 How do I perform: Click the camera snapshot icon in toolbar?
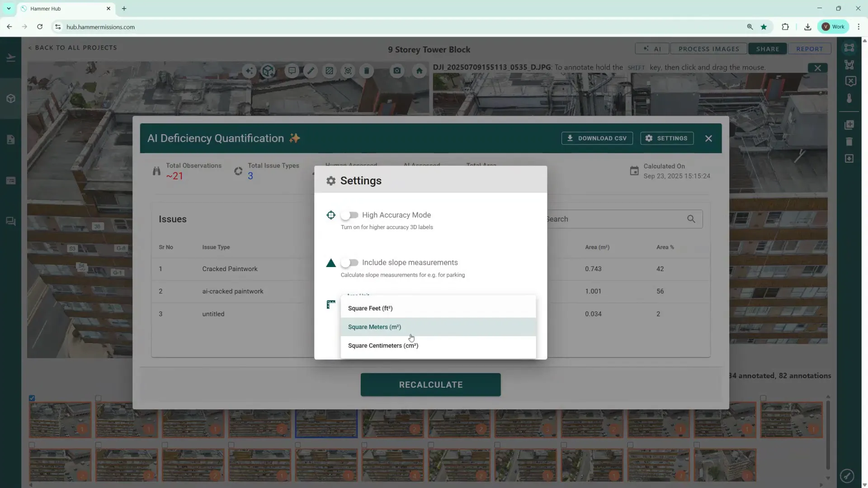pyautogui.click(x=397, y=70)
